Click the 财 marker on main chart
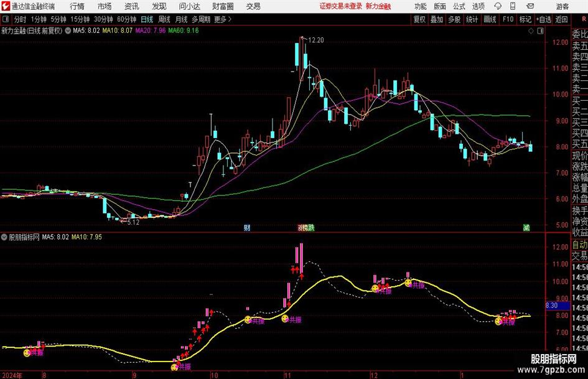 click(x=247, y=227)
